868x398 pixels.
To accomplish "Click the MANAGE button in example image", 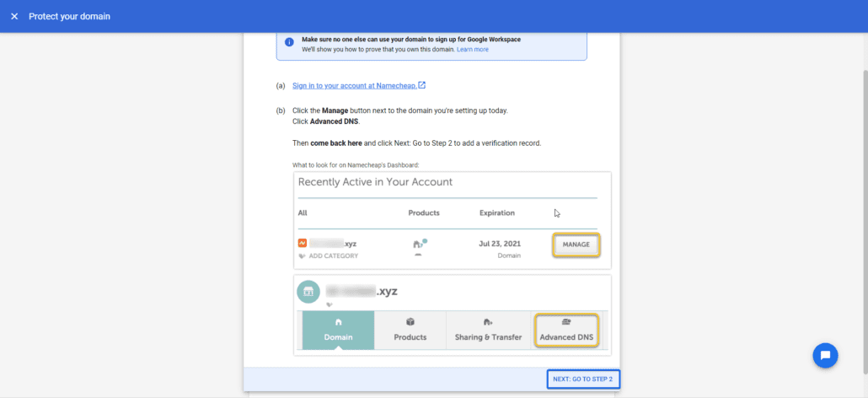I will [576, 245].
